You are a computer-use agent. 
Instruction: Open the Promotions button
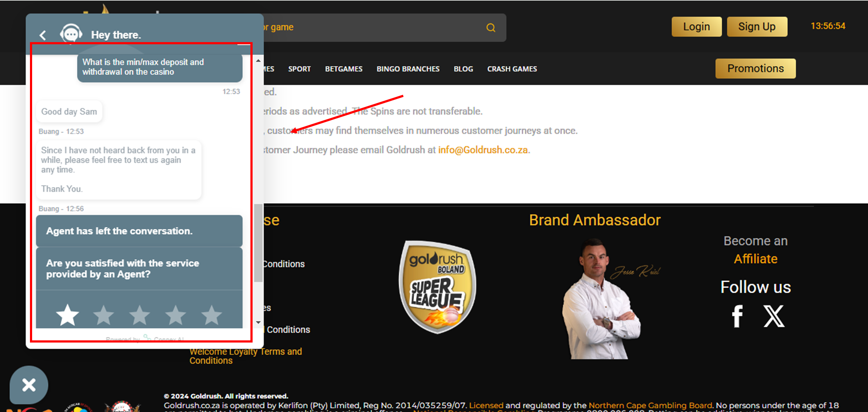click(x=755, y=69)
